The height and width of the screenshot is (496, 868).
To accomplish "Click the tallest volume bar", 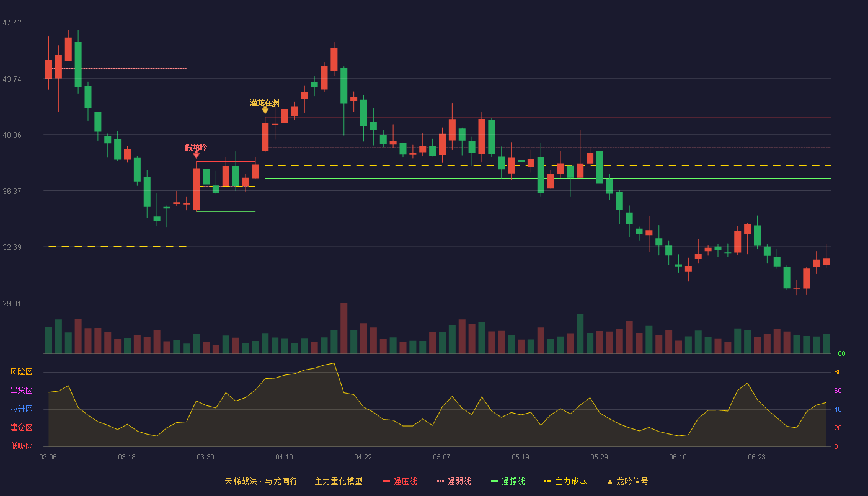I will (343, 328).
